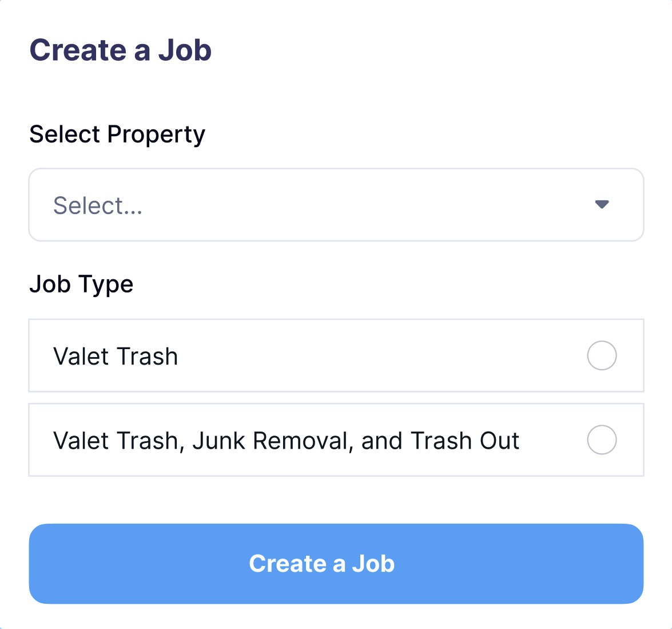Click the dropdown arrow next to Select...

602,204
